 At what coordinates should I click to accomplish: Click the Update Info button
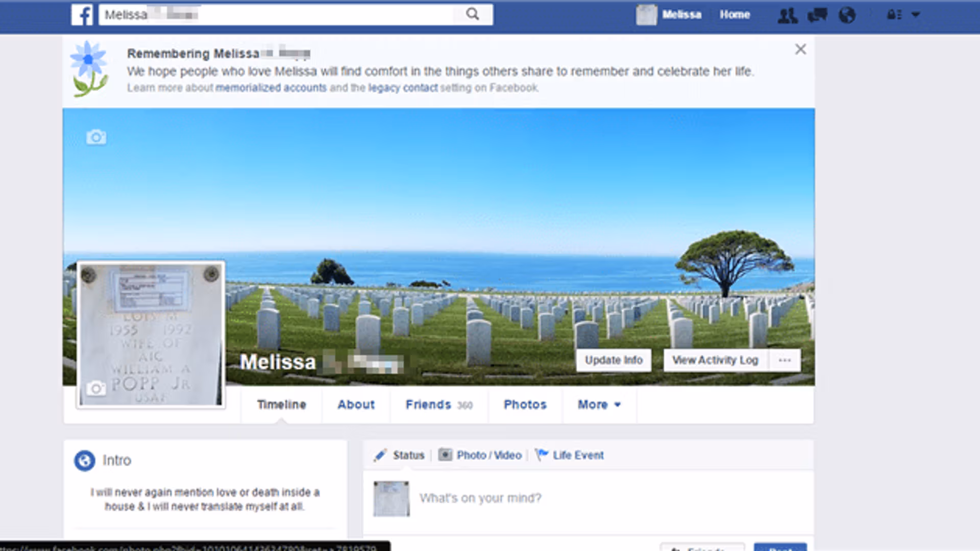614,360
